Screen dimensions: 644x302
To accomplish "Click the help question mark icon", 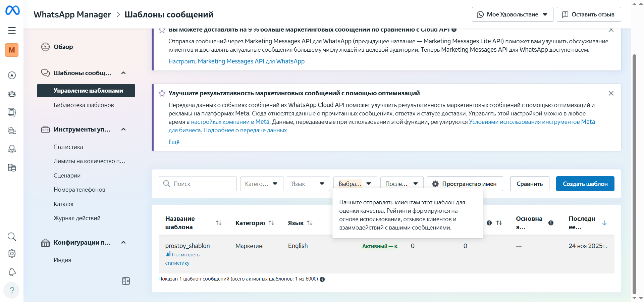I will pyautogui.click(x=12, y=290).
